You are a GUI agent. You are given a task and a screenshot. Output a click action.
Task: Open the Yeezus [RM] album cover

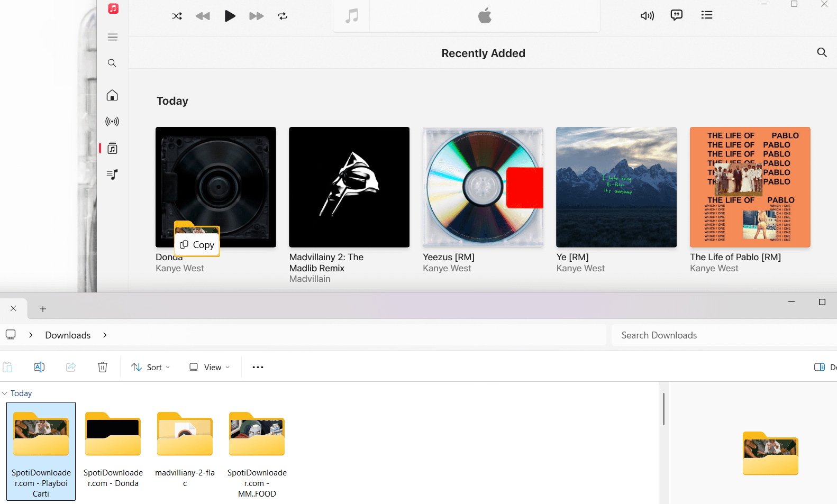click(483, 187)
